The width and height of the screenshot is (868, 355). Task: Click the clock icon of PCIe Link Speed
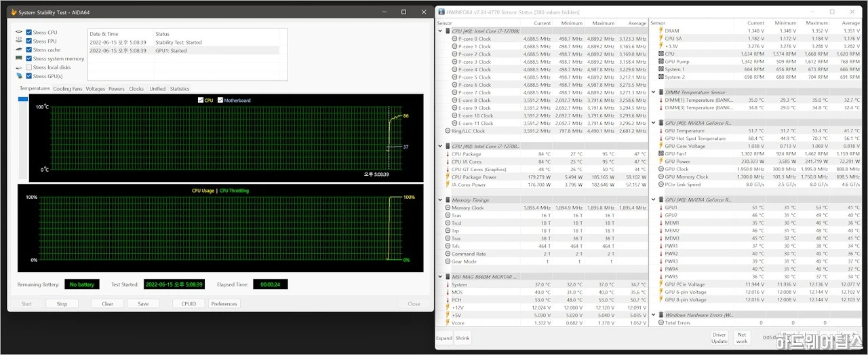tap(661, 185)
